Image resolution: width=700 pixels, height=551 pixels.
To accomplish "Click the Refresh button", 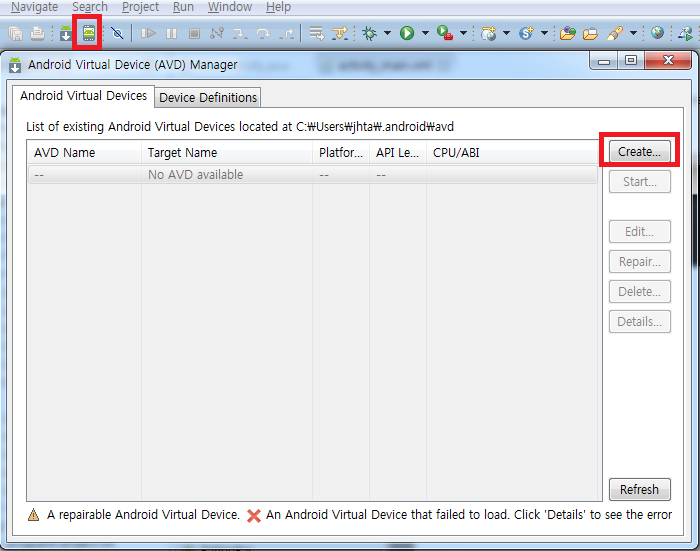I will pos(640,489).
